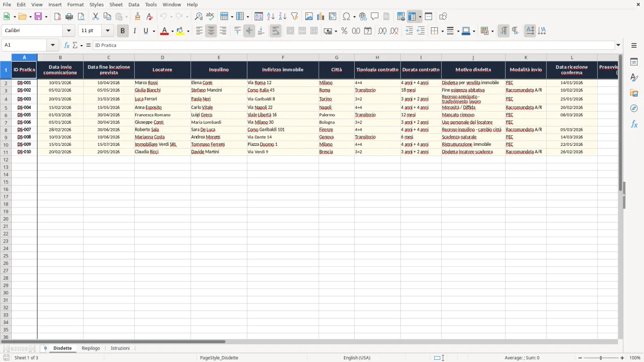Open Sidebar Navigator (compass icon)

click(x=634, y=108)
